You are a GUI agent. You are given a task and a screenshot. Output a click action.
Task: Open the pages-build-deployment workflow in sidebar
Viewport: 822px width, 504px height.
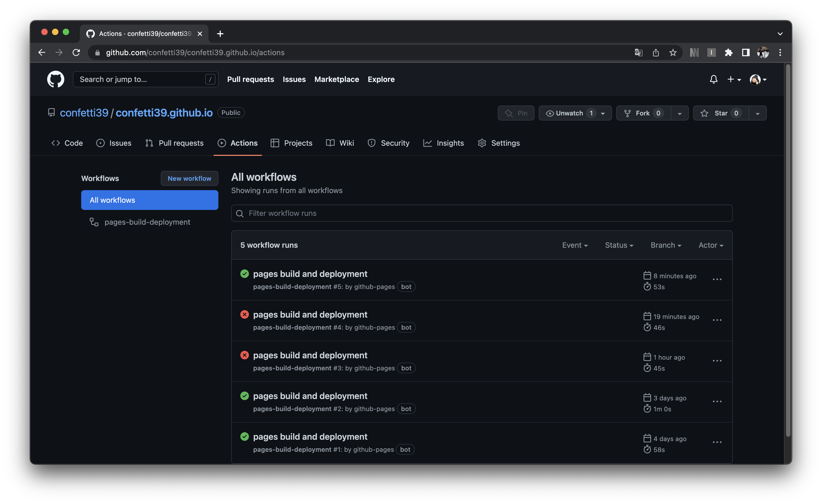tap(147, 222)
